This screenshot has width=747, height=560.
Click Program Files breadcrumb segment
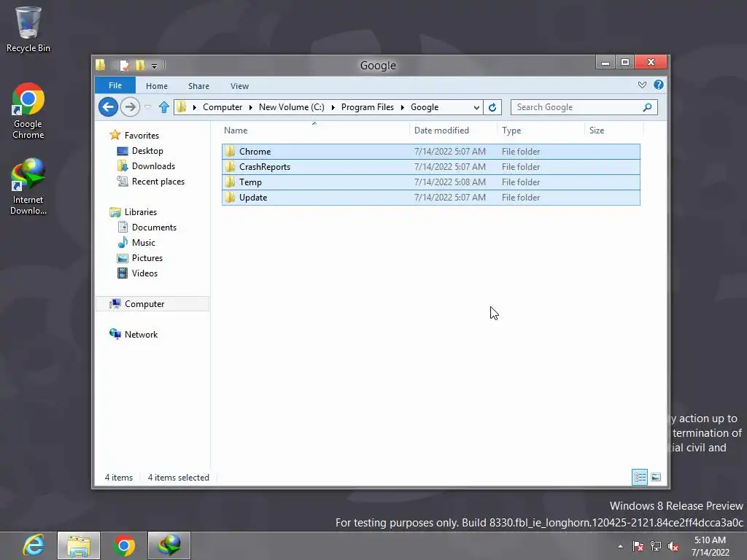tap(368, 107)
